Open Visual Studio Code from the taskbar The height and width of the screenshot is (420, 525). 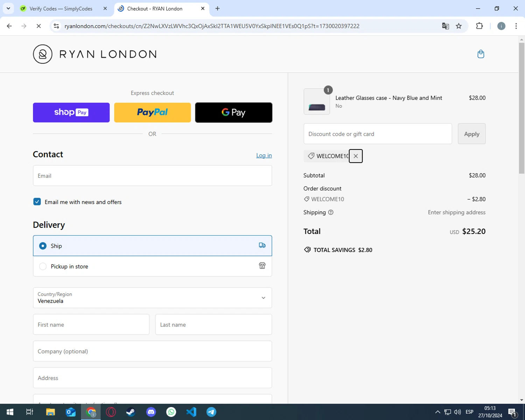191,412
